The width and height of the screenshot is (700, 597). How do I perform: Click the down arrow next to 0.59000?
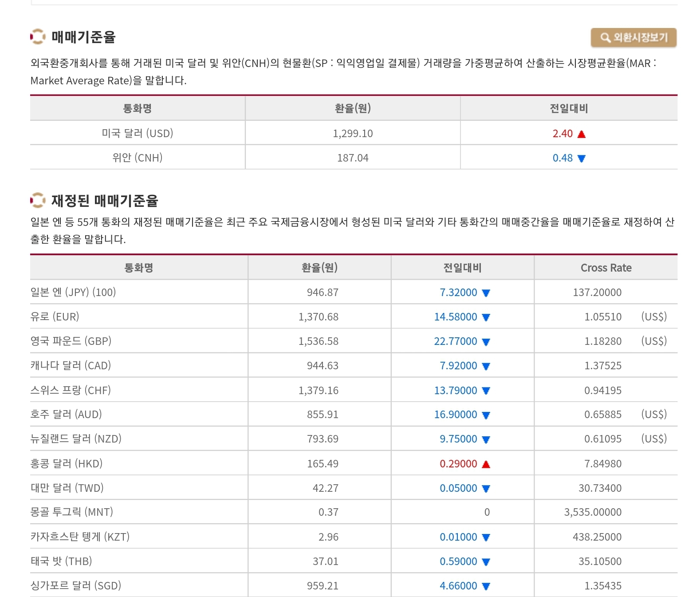(486, 562)
